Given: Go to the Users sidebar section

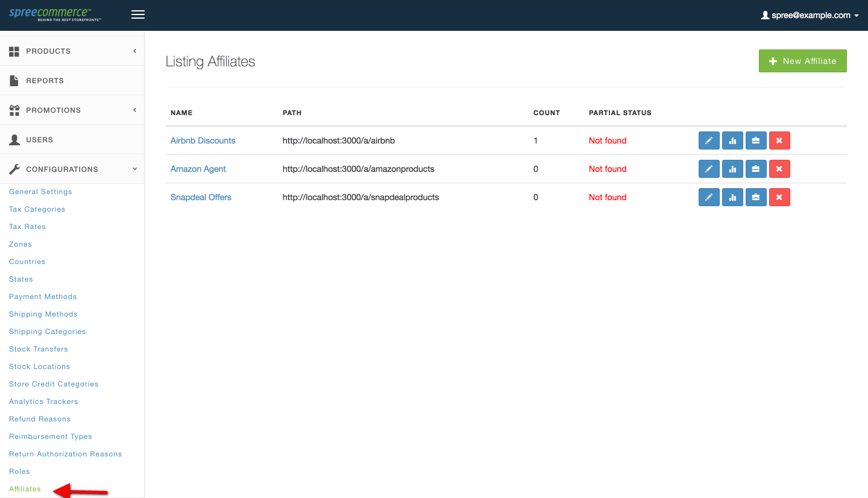Looking at the screenshot, I should tap(39, 140).
